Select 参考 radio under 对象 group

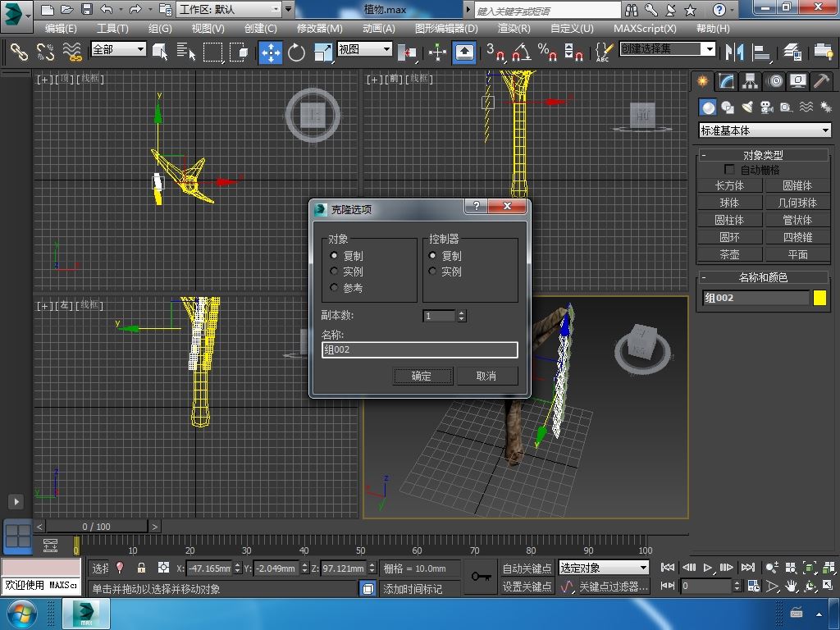point(334,288)
